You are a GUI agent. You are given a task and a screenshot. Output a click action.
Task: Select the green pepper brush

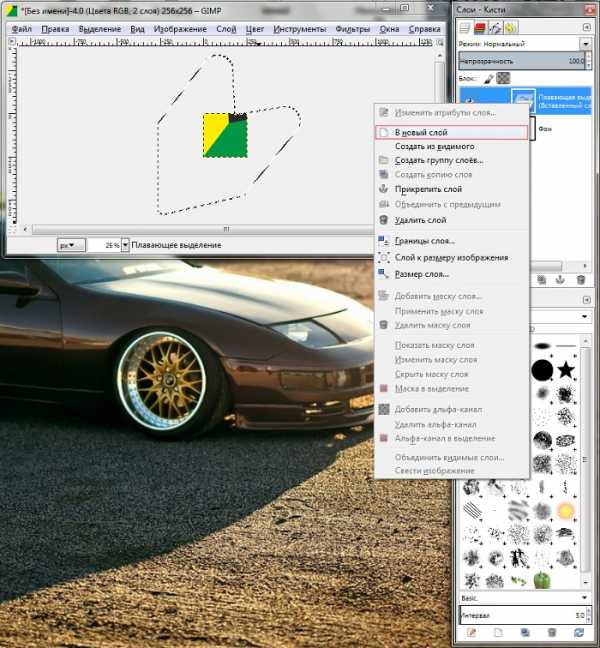click(542, 579)
